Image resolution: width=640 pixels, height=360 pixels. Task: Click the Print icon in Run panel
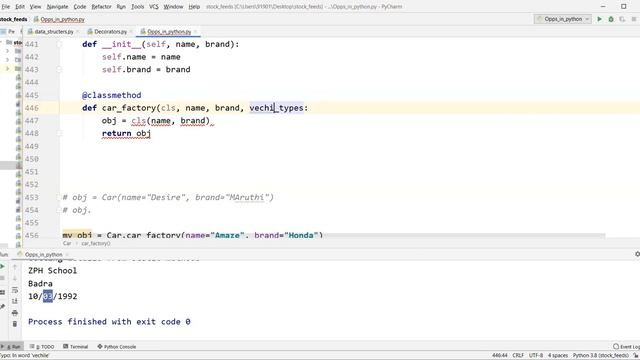click(x=15, y=313)
